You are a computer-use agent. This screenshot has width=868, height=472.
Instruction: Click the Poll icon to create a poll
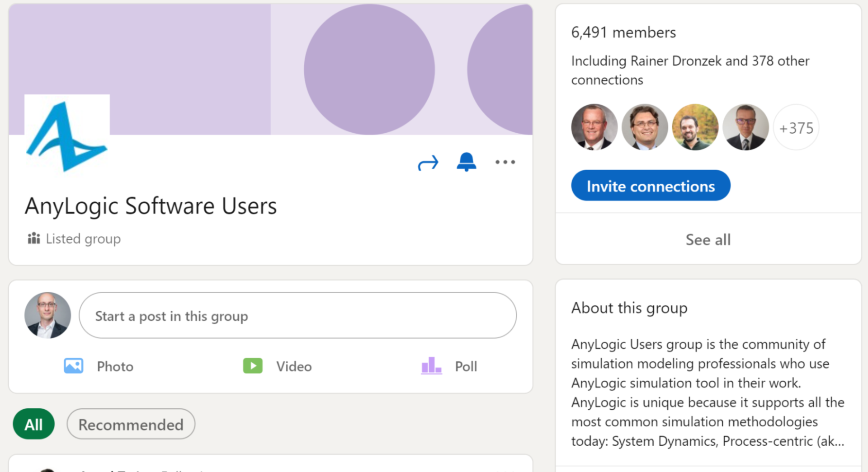click(x=431, y=365)
